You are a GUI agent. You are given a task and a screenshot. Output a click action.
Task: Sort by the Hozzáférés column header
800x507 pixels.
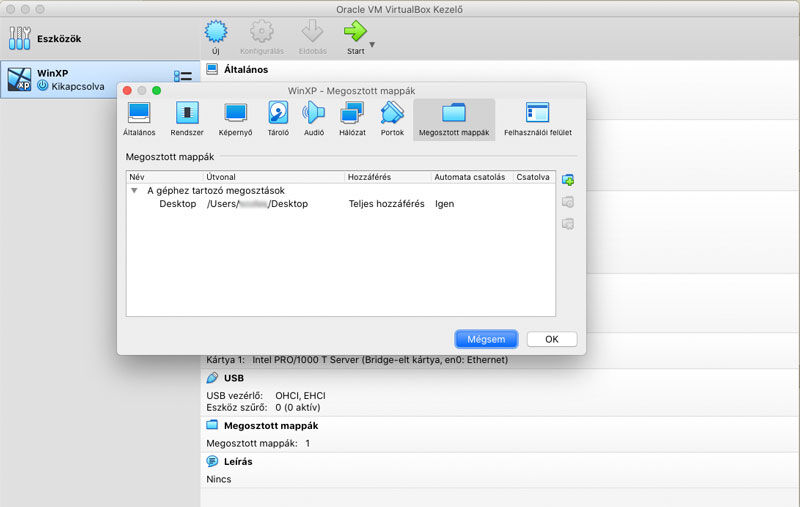388,177
